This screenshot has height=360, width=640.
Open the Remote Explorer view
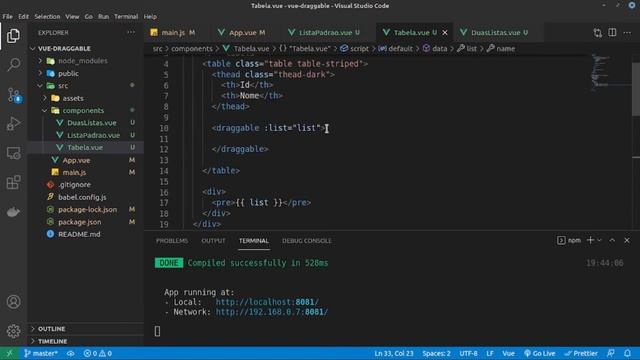pyautogui.click(x=13, y=153)
